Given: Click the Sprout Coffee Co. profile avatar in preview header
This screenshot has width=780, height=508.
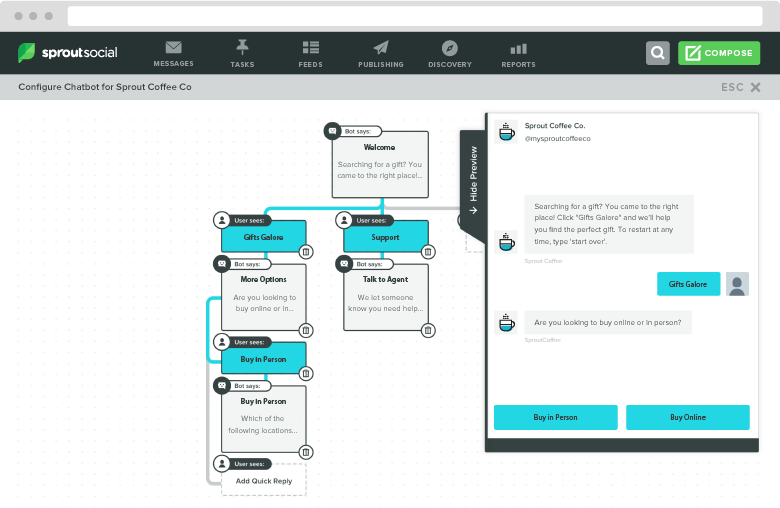Looking at the screenshot, I should (x=506, y=132).
